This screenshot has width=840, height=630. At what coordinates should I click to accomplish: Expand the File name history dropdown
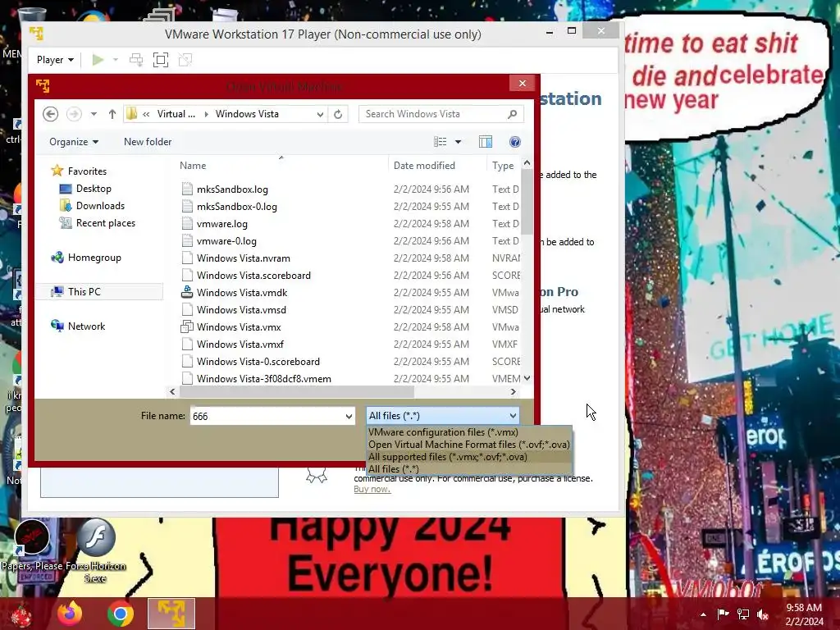[x=349, y=416]
